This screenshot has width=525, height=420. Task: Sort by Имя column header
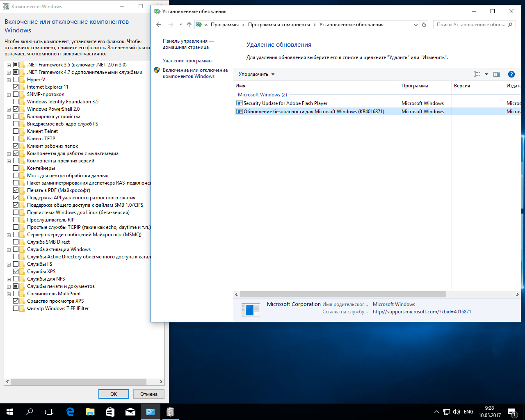click(316, 86)
